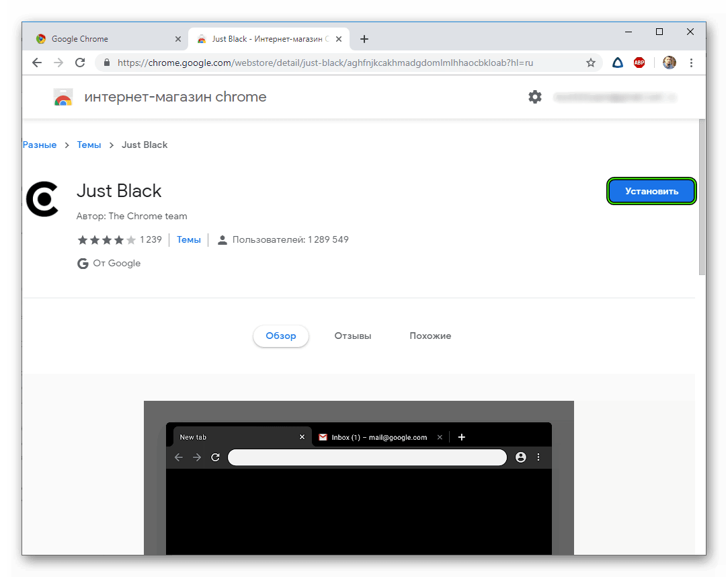
Task: Go to Темы breadcrumb link
Action: coord(89,145)
